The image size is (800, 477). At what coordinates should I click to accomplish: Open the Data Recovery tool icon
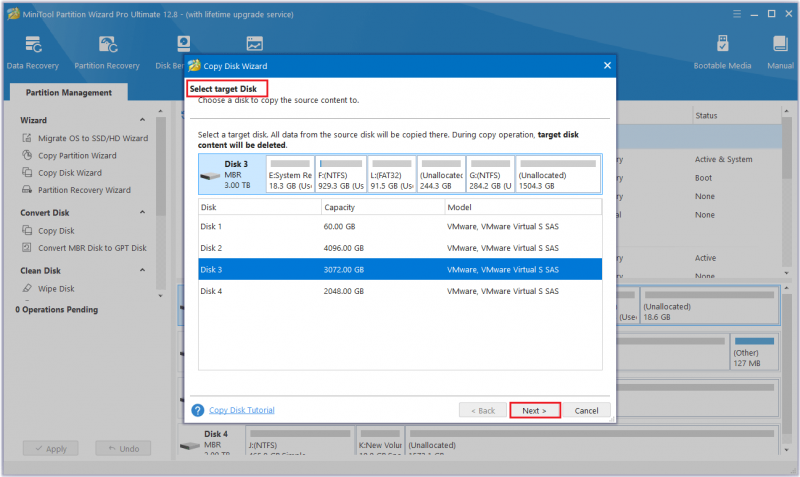33,45
